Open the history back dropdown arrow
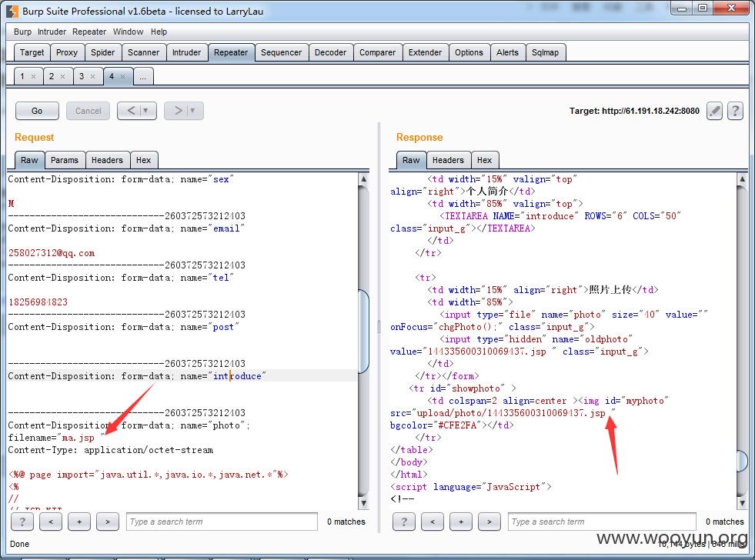Image resolution: width=755 pixels, height=560 pixels. 146,111
